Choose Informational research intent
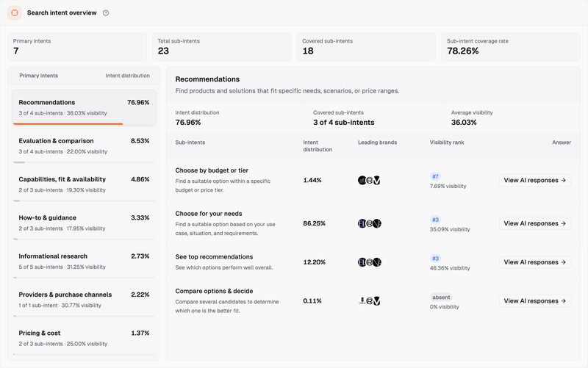The height and width of the screenshot is (368, 588). point(84,261)
